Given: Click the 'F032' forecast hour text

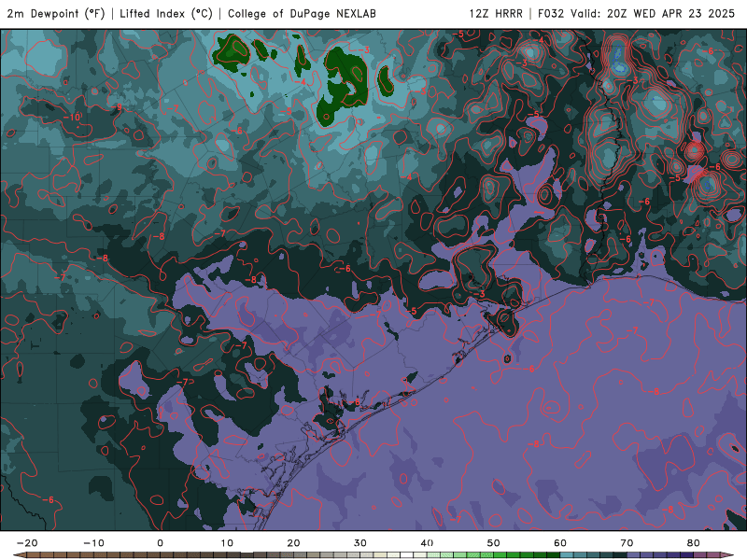Looking at the screenshot, I should coord(551,13).
